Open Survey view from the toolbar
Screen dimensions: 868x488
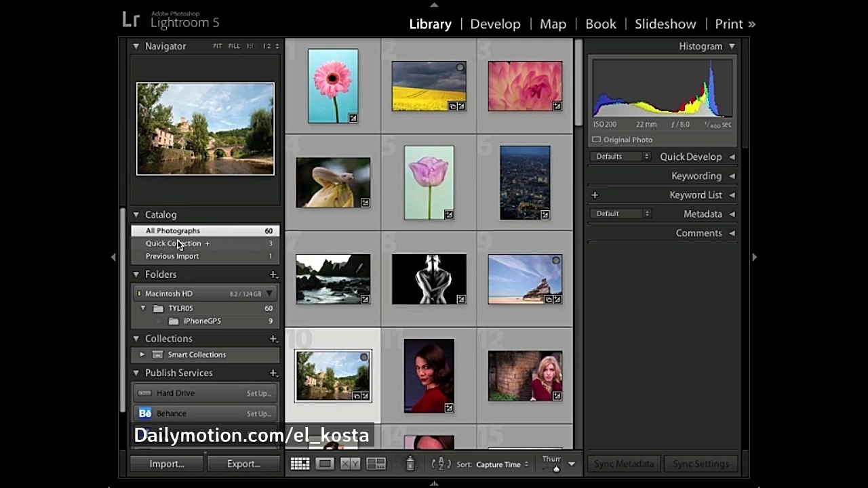[x=376, y=464]
